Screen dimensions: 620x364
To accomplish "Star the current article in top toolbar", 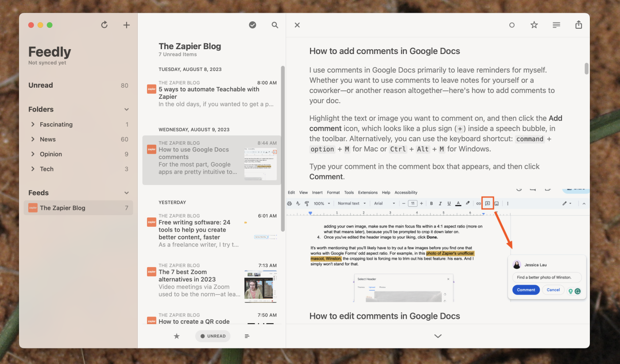I will [534, 25].
